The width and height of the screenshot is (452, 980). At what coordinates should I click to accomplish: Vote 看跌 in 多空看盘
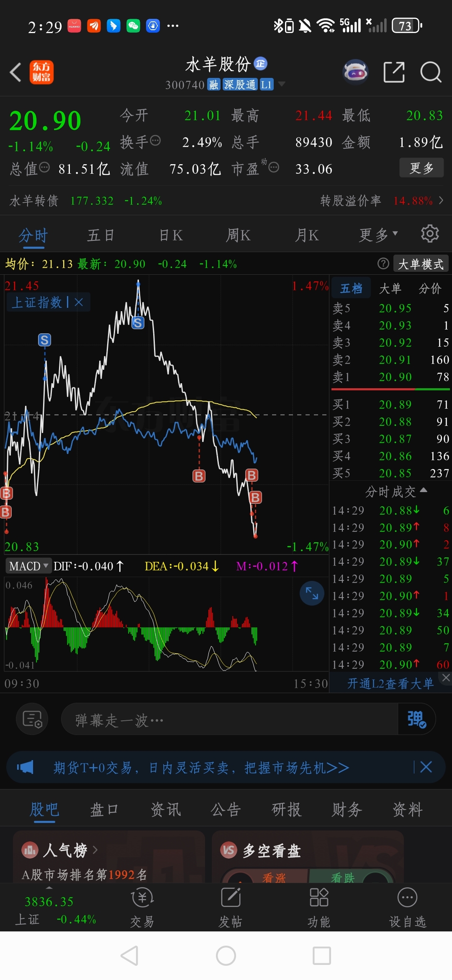click(342, 878)
